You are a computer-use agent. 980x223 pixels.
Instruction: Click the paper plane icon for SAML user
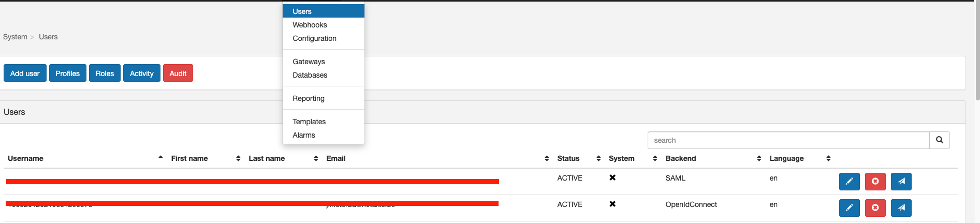tap(901, 182)
